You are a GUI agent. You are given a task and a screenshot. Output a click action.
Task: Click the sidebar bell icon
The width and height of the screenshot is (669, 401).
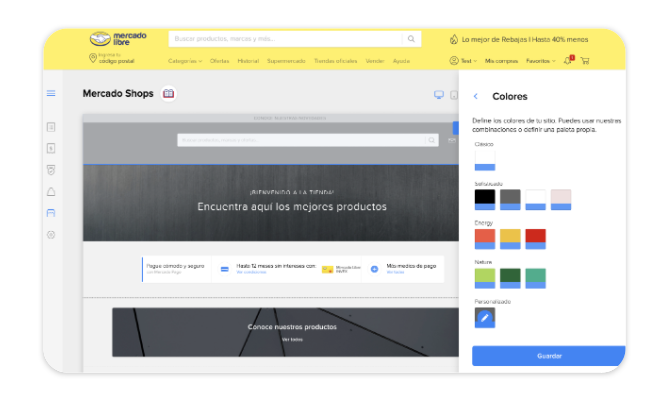coord(51,192)
